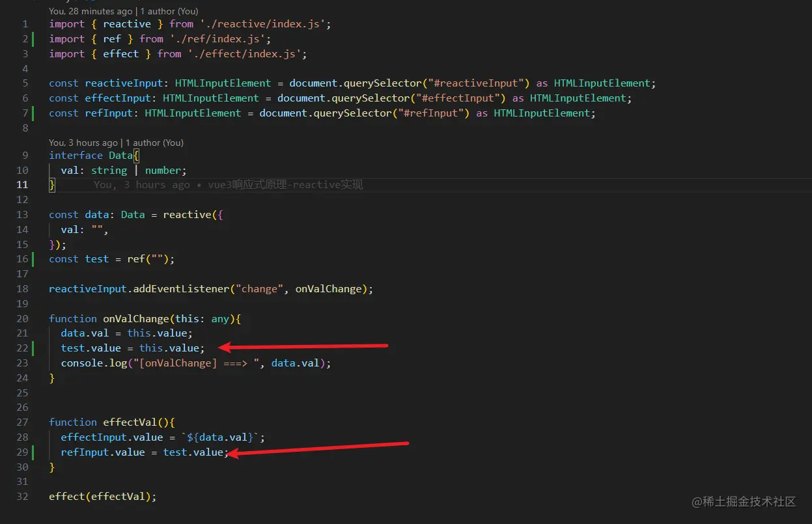Click the 'val: "",' line inside reactive object
Image resolution: width=812 pixels, height=524 pixels.
85,230
